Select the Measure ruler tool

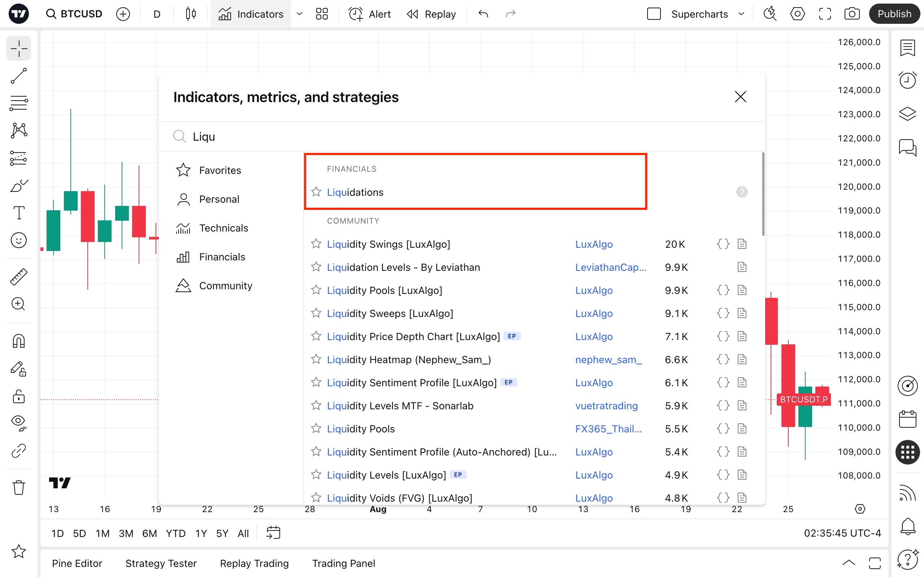coord(18,277)
